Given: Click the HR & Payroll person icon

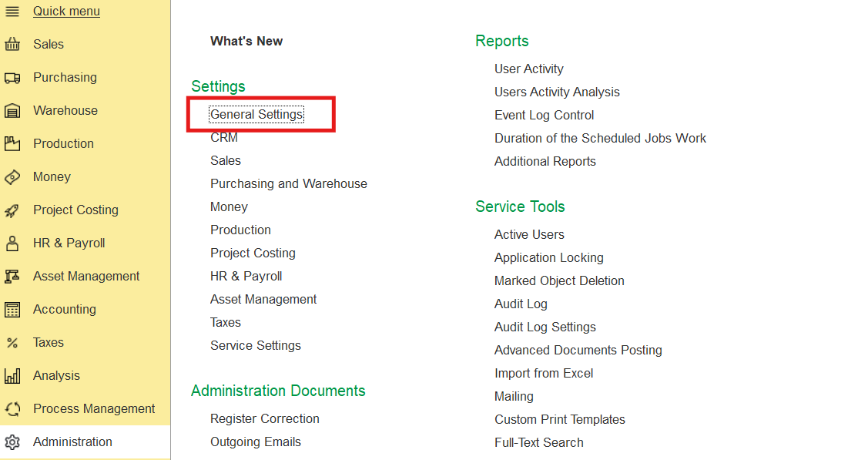Looking at the screenshot, I should pyautogui.click(x=12, y=243).
